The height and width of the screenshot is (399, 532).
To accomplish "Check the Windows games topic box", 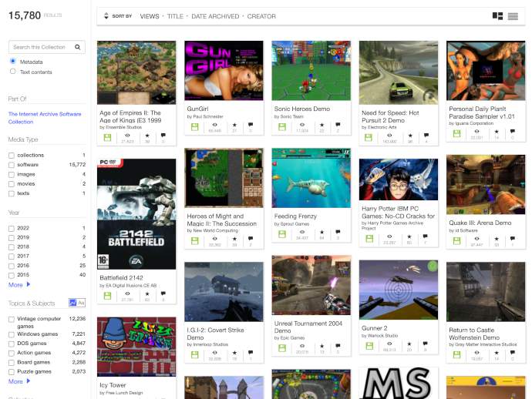I will (12, 334).
